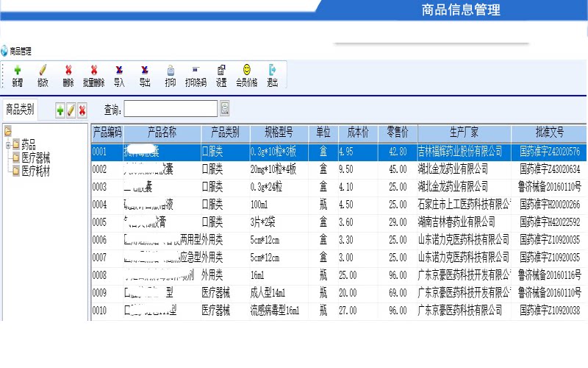Select product code 0010
Viewport: 588px width, 368px height.
[x=99, y=311]
